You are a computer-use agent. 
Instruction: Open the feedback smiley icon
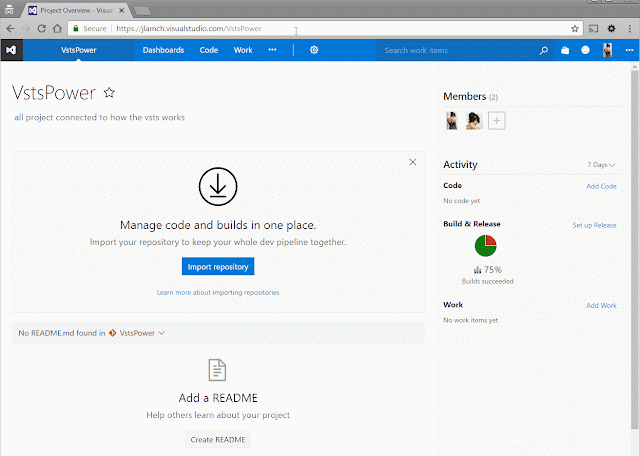[x=585, y=50]
